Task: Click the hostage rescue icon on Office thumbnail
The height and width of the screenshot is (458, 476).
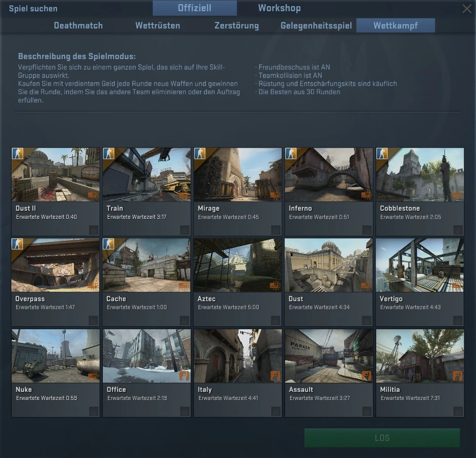Action: pyautogui.click(x=184, y=376)
